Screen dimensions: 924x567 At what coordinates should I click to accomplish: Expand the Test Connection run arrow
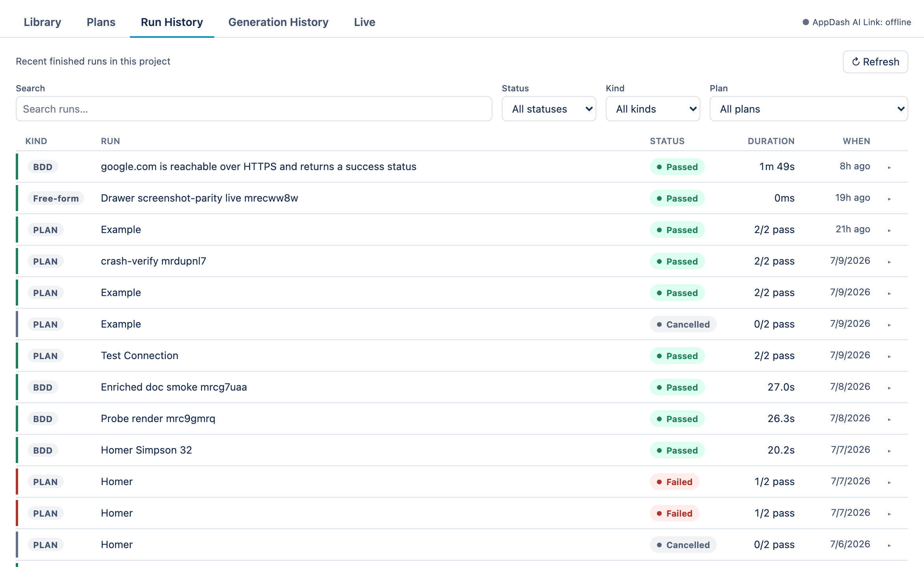coord(889,356)
